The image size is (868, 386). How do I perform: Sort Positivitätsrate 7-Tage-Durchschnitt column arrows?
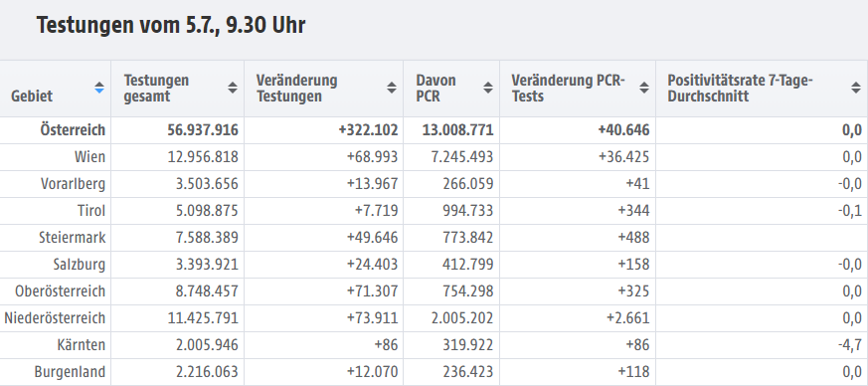[x=856, y=89]
